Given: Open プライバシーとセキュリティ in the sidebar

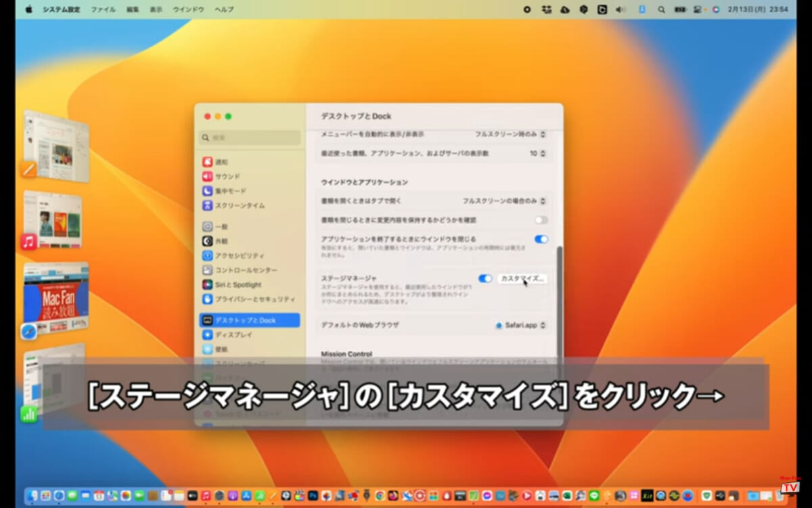Looking at the screenshot, I should (x=250, y=299).
